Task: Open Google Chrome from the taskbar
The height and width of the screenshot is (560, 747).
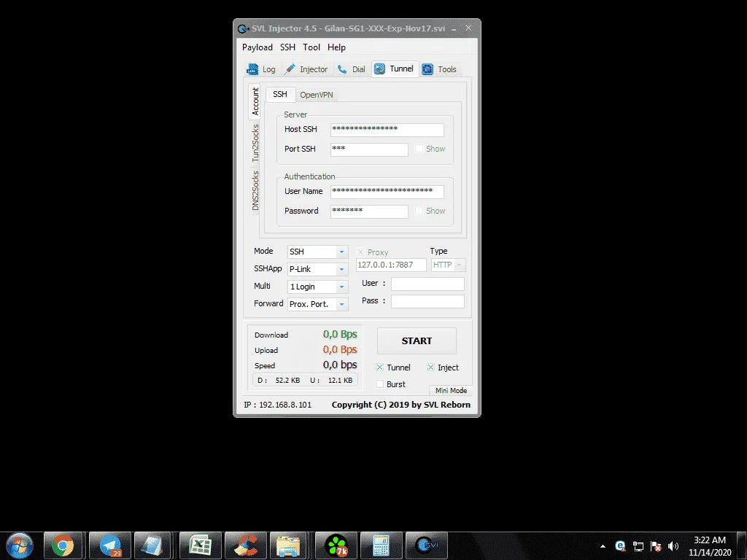Action: (63, 545)
